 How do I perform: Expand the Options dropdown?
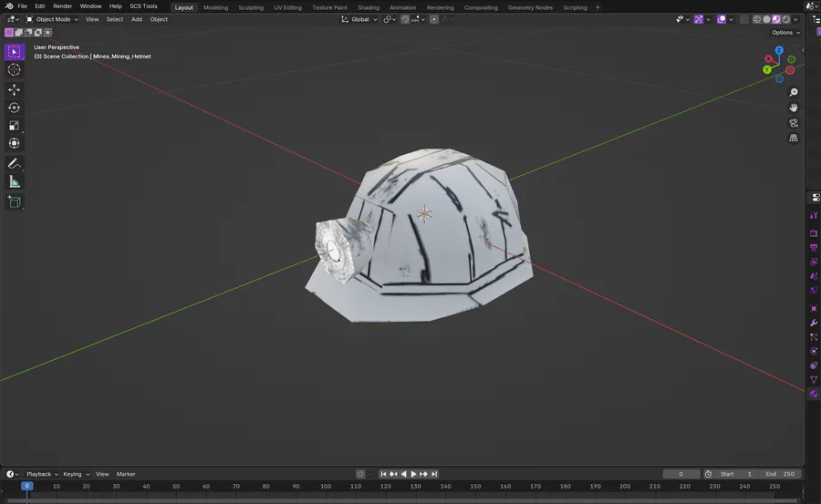pyautogui.click(x=786, y=33)
